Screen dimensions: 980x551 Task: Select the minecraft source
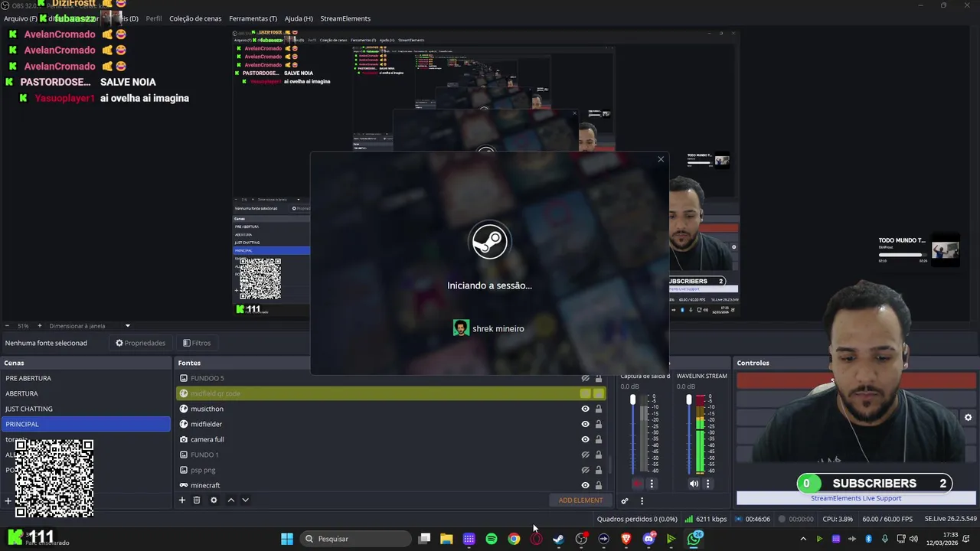click(x=205, y=485)
